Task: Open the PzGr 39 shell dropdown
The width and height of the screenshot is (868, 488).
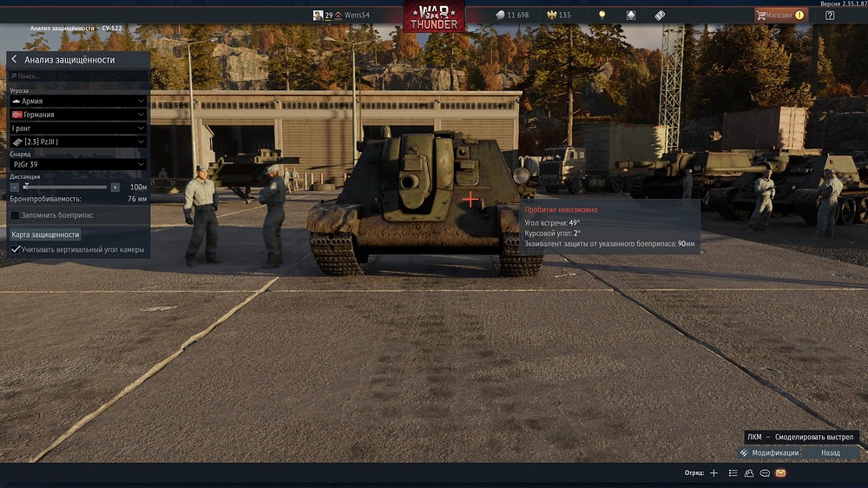Action: pos(78,164)
